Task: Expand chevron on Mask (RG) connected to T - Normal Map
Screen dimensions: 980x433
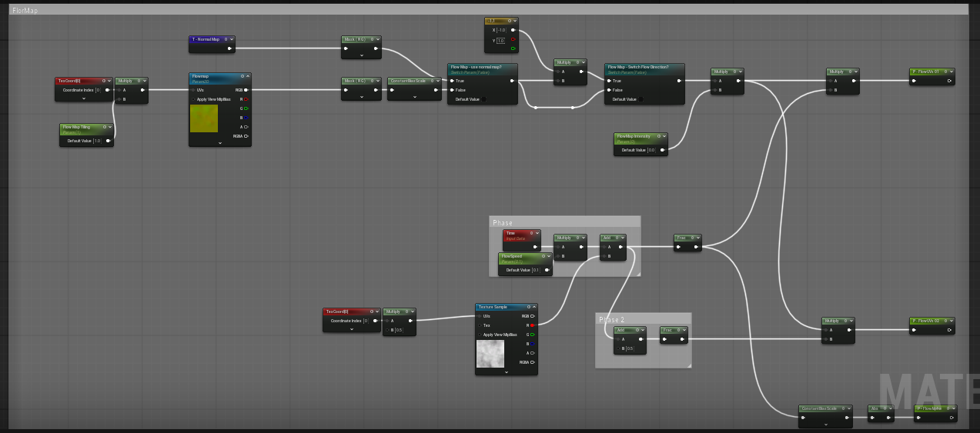Action: [361, 56]
